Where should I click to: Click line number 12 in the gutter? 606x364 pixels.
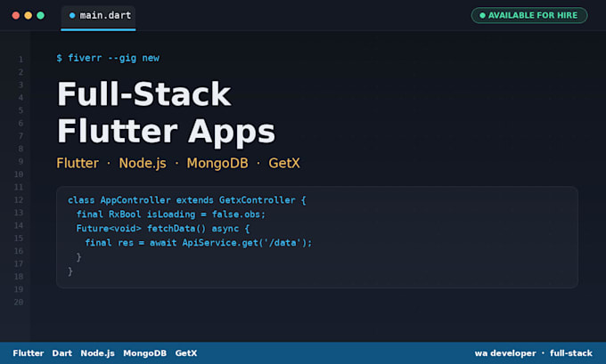tap(19, 200)
